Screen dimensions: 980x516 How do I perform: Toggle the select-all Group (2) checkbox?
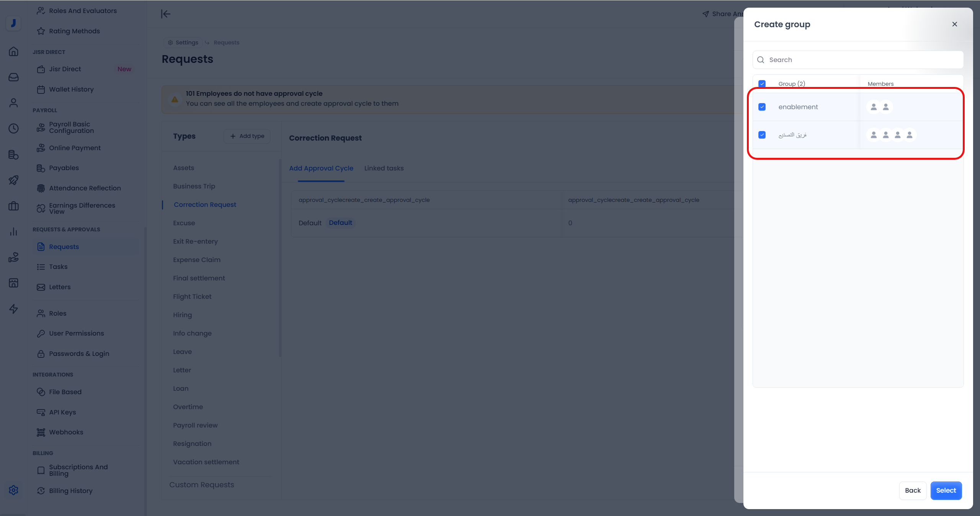(762, 84)
